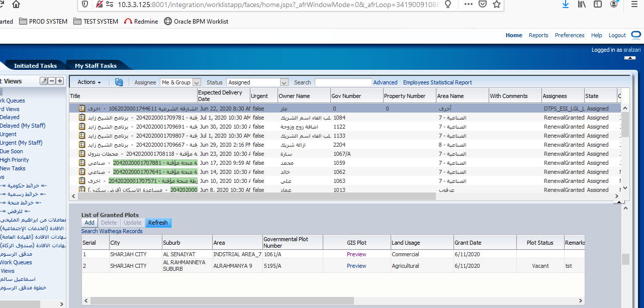Click the task icon on row 204202001709807
644x308 pixels.
(82, 136)
